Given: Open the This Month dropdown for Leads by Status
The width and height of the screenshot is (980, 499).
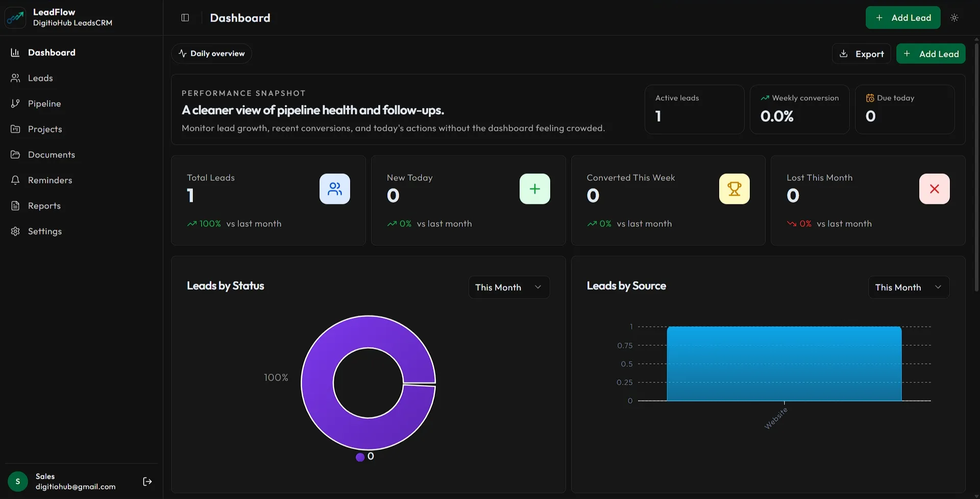Looking at the screenshot, I should [x=508, y=287].
